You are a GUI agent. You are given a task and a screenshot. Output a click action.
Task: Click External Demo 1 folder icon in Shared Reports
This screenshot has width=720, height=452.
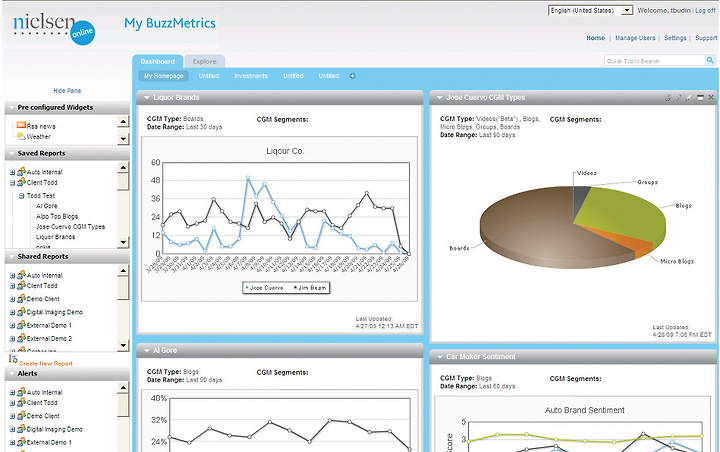click(21, 325)
